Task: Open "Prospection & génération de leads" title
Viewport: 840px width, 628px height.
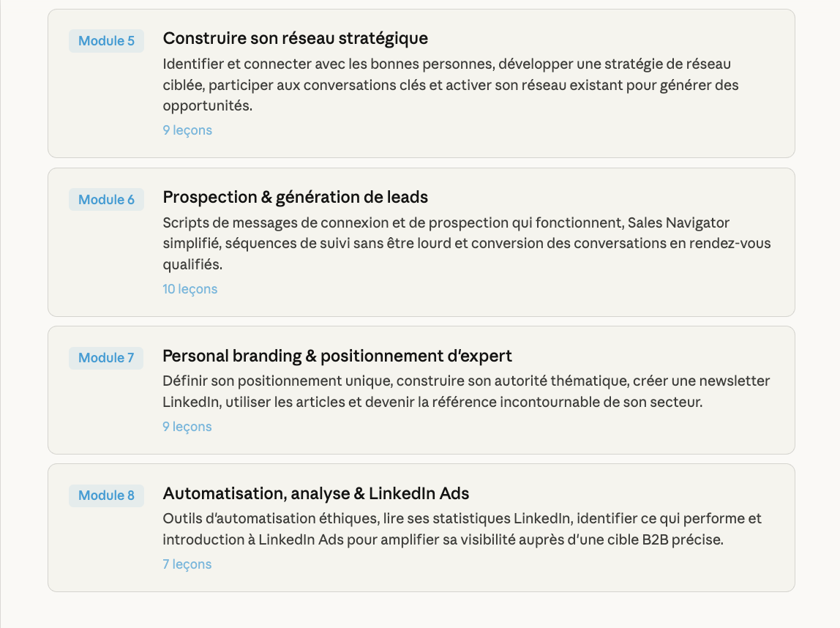Action: tap(295, 197)
